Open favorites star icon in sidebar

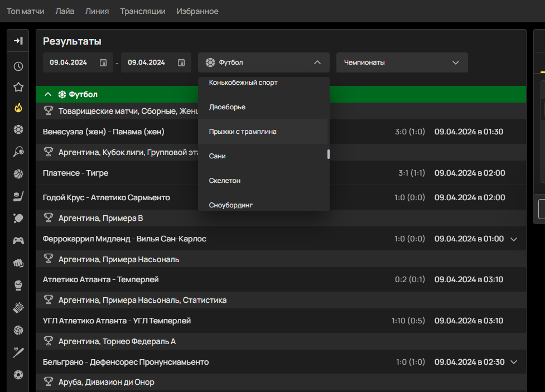tap(18, 87)
